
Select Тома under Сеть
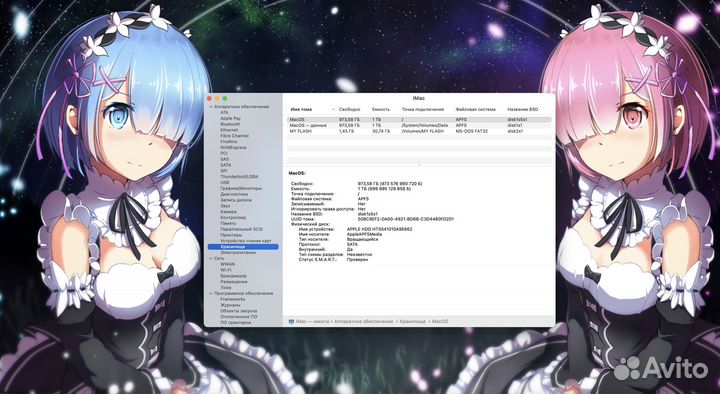(225, 287)
